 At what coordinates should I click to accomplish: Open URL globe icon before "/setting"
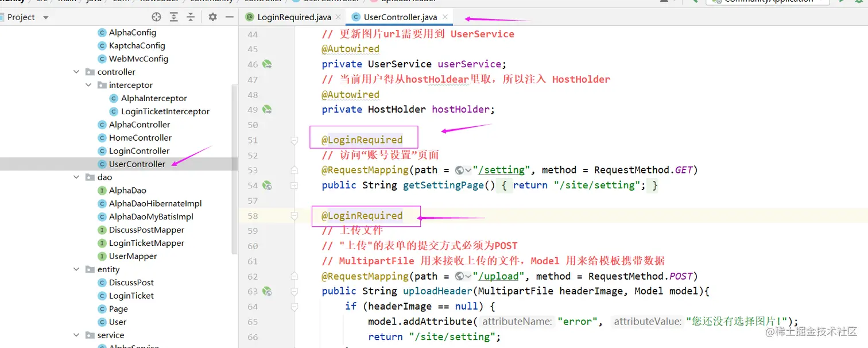pos(463,170)
